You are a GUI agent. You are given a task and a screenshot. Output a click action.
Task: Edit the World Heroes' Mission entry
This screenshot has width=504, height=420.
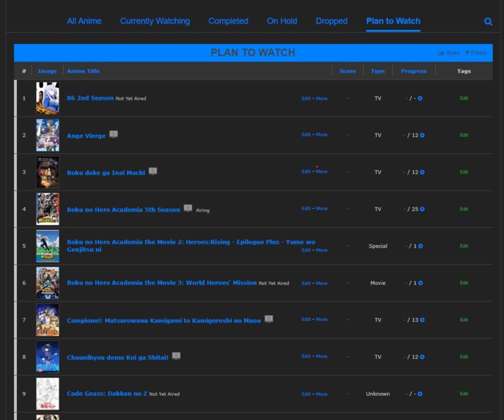click(306, 284)
